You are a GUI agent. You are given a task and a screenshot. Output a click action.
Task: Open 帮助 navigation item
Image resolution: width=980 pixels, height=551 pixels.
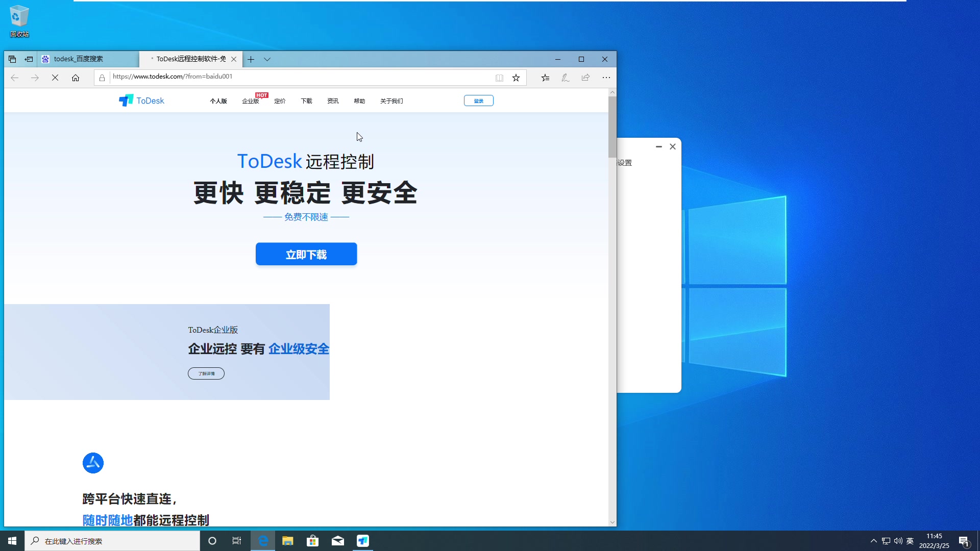[x=359, y=101]
